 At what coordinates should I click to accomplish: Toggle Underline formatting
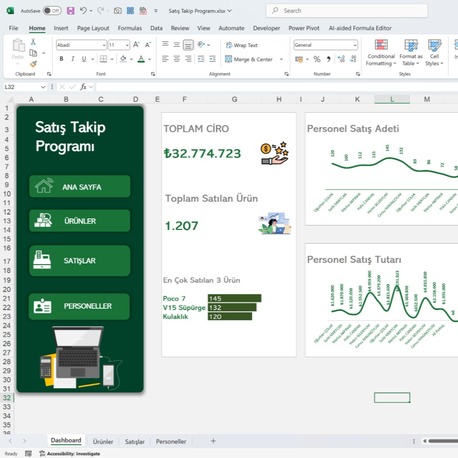(84, 59)
